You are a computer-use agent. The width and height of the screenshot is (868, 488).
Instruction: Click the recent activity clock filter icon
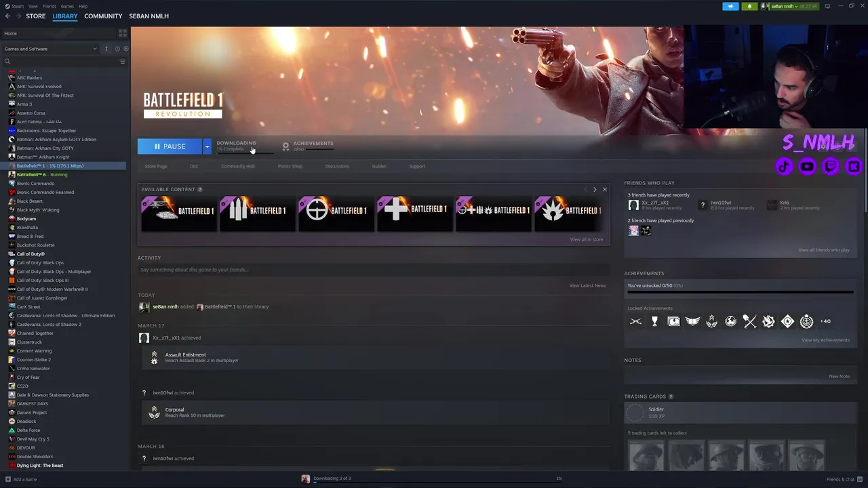[x=117, y=49]
